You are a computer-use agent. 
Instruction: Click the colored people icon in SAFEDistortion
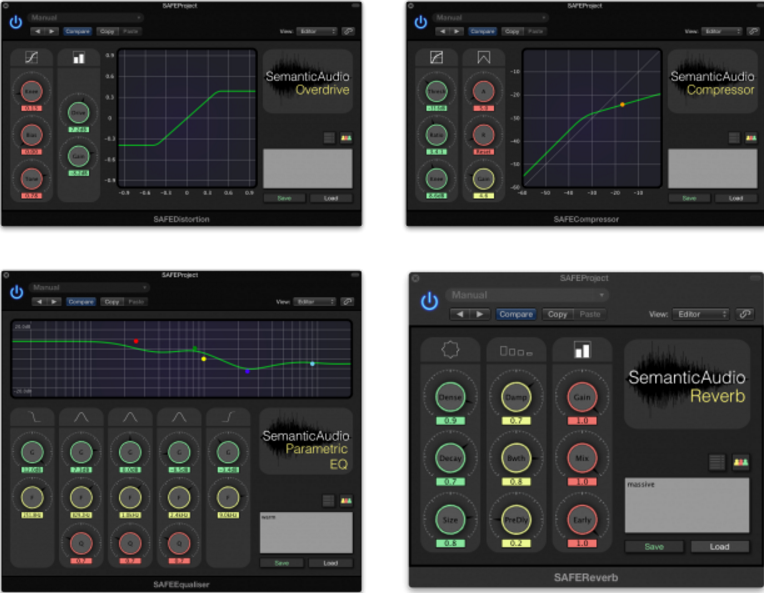[x=346, y=138]
